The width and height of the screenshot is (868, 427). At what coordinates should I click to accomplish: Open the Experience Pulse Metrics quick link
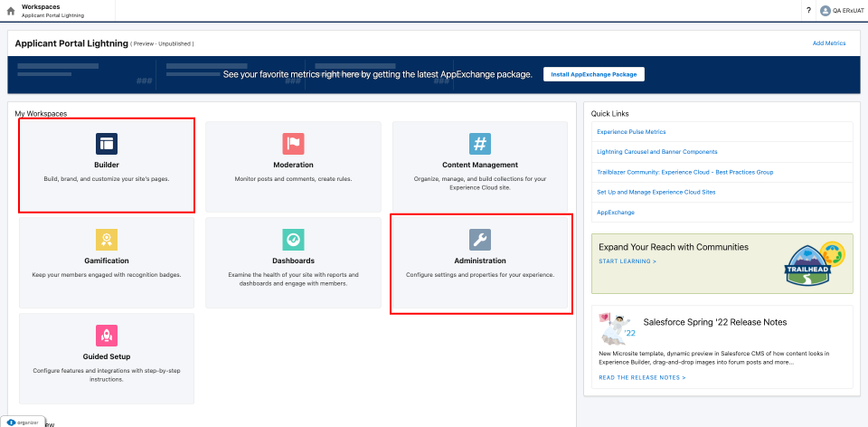tap(631, 132)
